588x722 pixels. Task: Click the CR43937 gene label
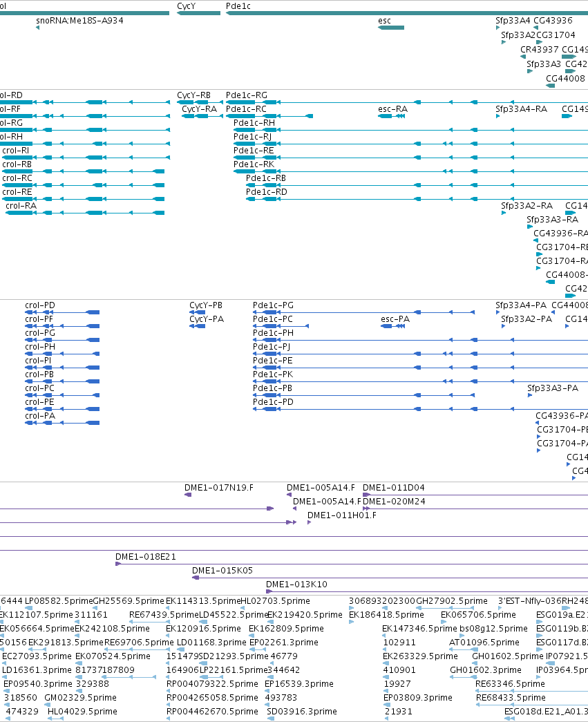pos(539,49)
